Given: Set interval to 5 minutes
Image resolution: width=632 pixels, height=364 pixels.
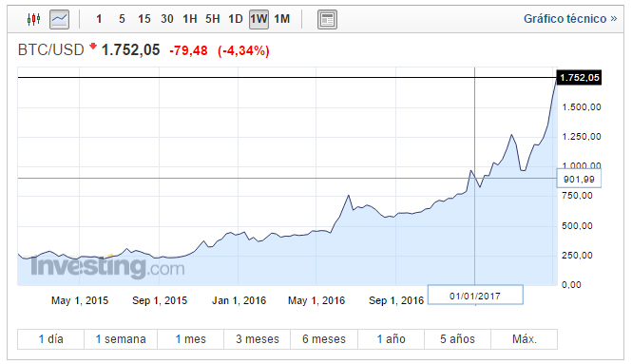Looking at the screenshot, I should click(122, 19).
